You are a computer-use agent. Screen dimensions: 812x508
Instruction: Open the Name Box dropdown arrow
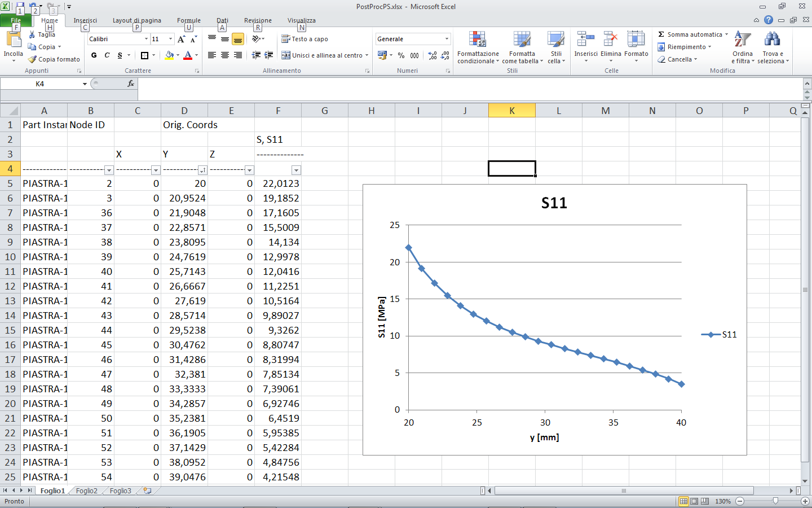click(x=85, y=84)
